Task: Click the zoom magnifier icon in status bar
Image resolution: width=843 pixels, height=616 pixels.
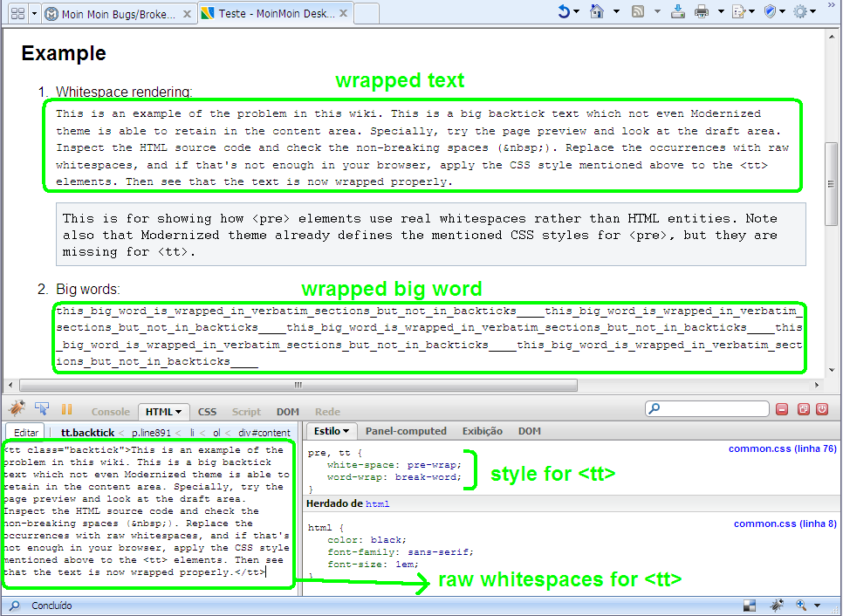Action: click(x=801, y=605)
